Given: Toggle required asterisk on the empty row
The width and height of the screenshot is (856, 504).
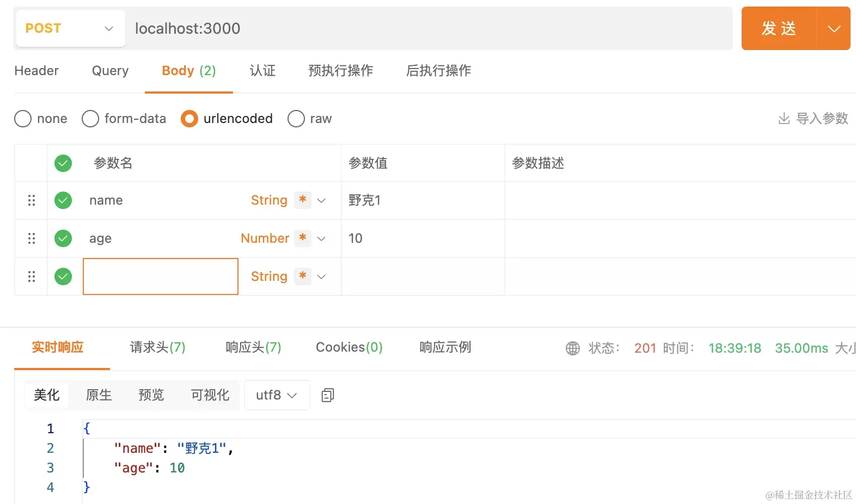Looking at the screenshot, I should (x=303, y=276).
